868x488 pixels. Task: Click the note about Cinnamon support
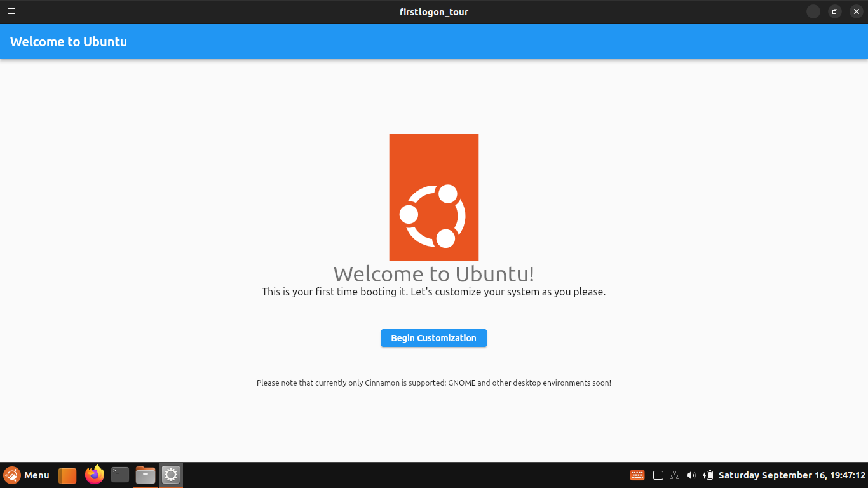[434, 383]
